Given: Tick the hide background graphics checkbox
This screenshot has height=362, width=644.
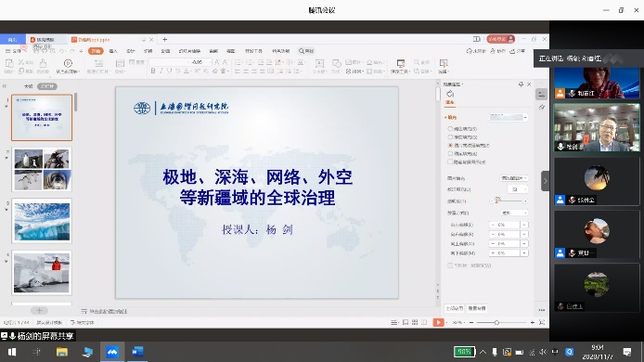Looking at the screenshot, I should (x=450, y=162).
